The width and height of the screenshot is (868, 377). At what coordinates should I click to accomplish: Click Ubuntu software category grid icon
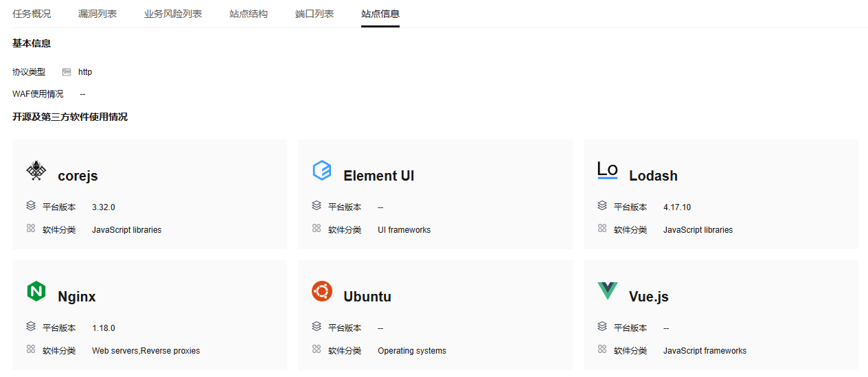click(x=317, y=349)
